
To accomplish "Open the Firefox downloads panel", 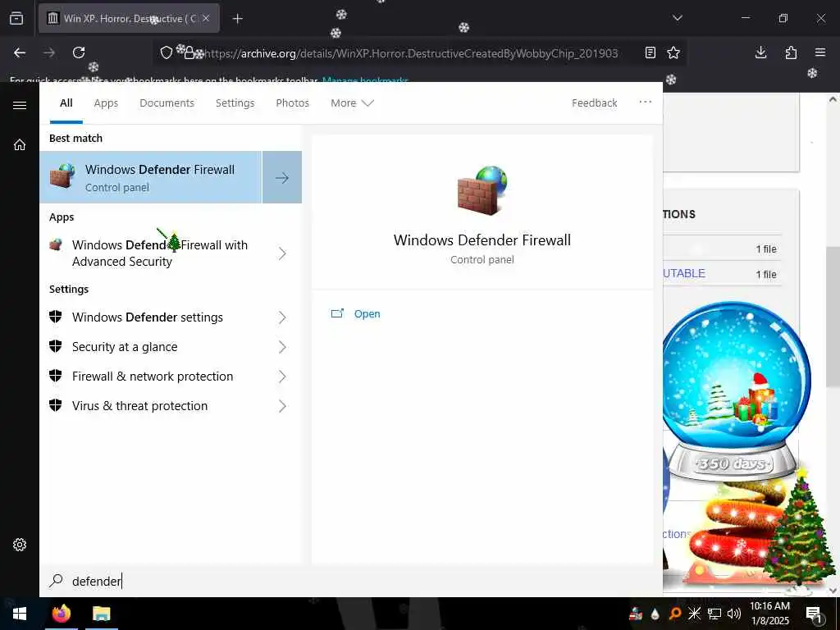I will click(x=760, y=52).
